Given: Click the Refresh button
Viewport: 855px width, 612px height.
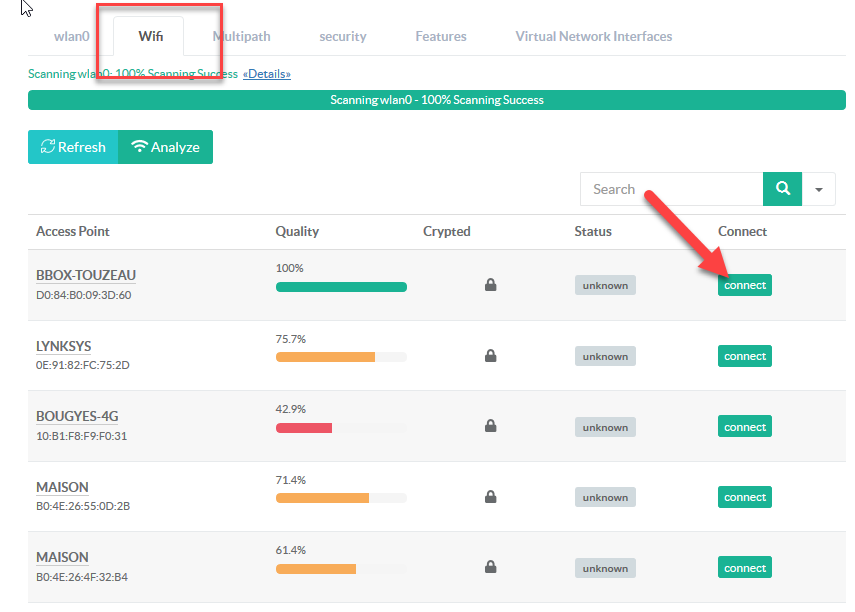Looking at the screenshot, I should (x=73, y=147).
